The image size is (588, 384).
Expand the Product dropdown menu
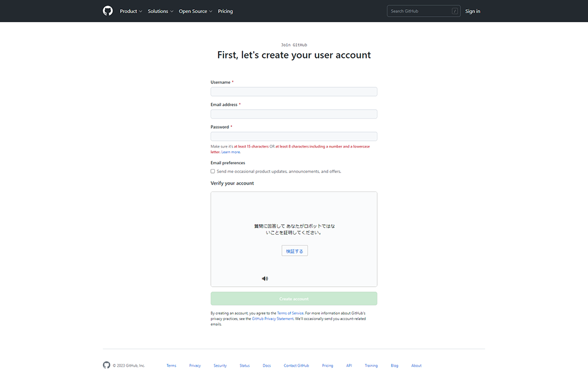pyautogui.click(x=131, y=11)
